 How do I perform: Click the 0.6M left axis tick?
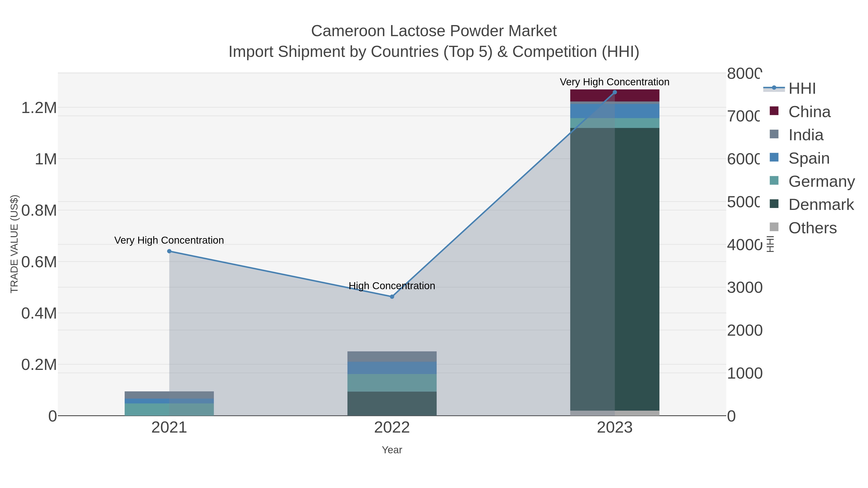(x=39, y=262)
